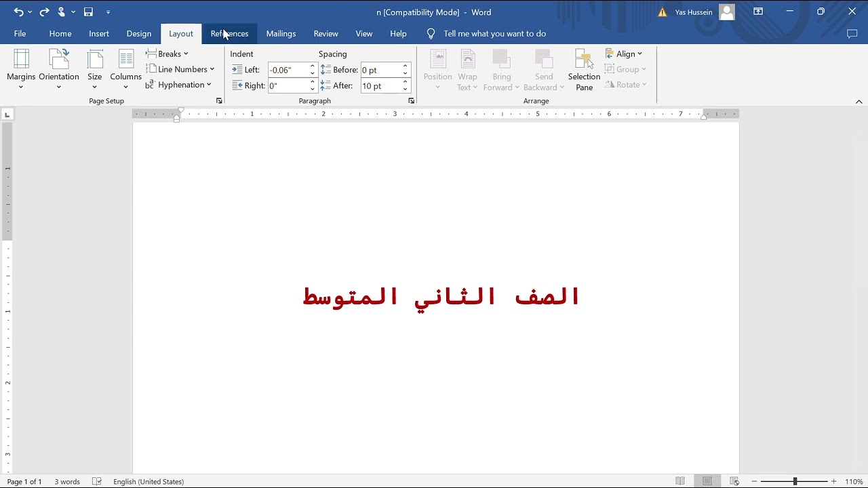This screenshot has width=868, height=488.
Task: Increase Spacing Before with up arrow
Action: 405,66
